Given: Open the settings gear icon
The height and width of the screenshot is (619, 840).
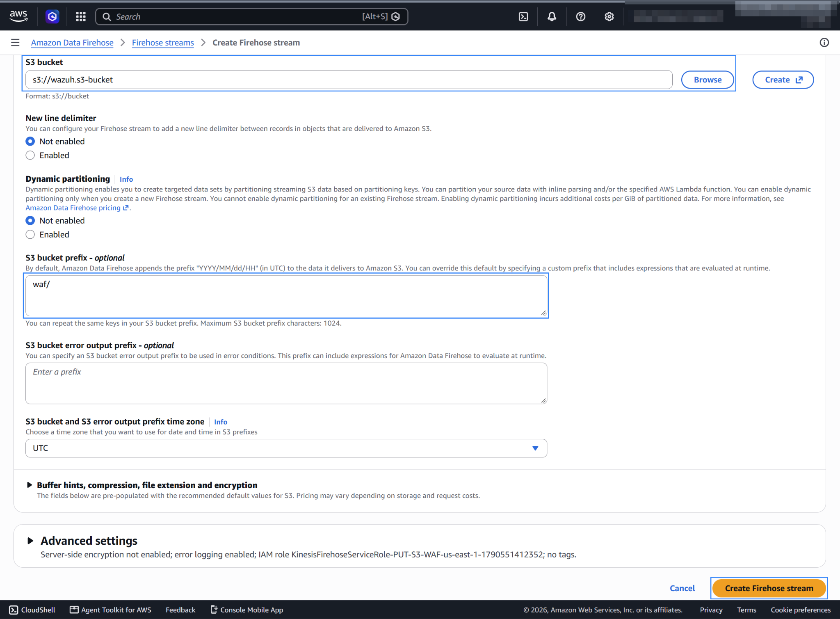Looking at the screenshot, I should click(609, 16).
